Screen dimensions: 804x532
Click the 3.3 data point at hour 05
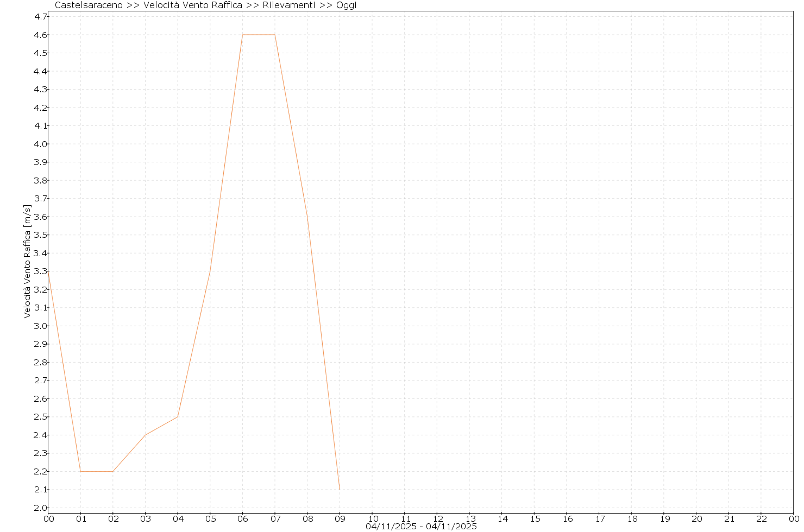click(210, 271)
